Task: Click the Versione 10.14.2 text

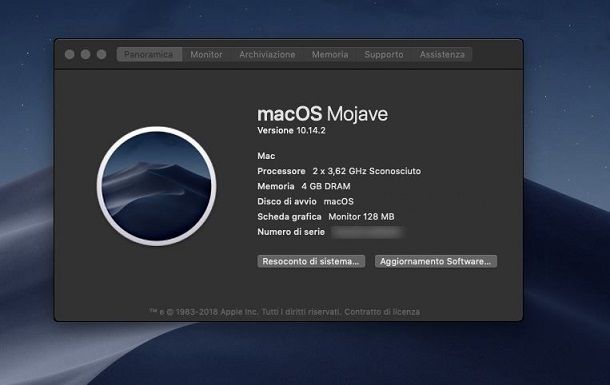Action: coord(291,131)
